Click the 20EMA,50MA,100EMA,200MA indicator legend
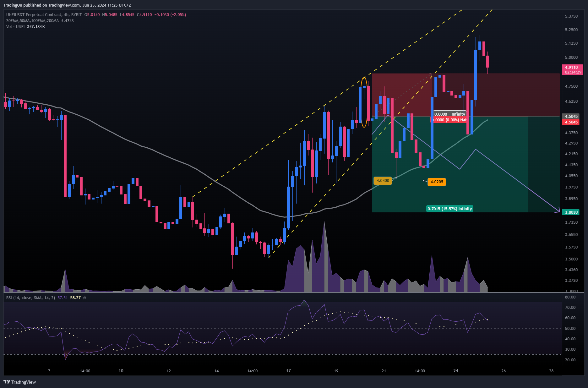Screen dimensions: 588x388 point(32,20)
